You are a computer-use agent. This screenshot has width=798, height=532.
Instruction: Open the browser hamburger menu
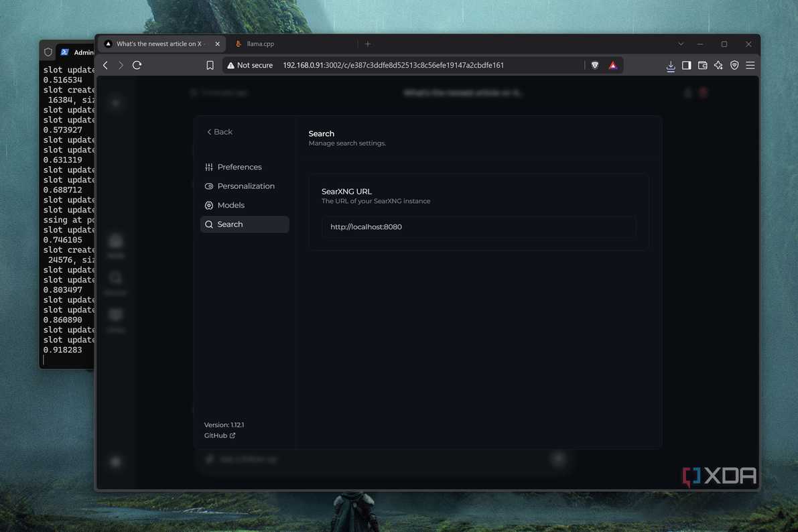pyautogui.click(x=750, y=65)
